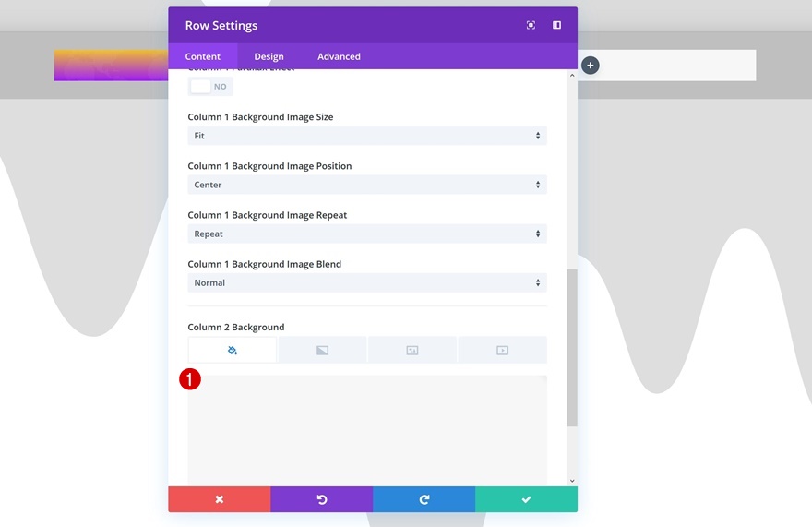The height and width of the screenshot is (527, 812).
Task: Switch to Column 2 background image tab
Action: [x=412, y=351]
